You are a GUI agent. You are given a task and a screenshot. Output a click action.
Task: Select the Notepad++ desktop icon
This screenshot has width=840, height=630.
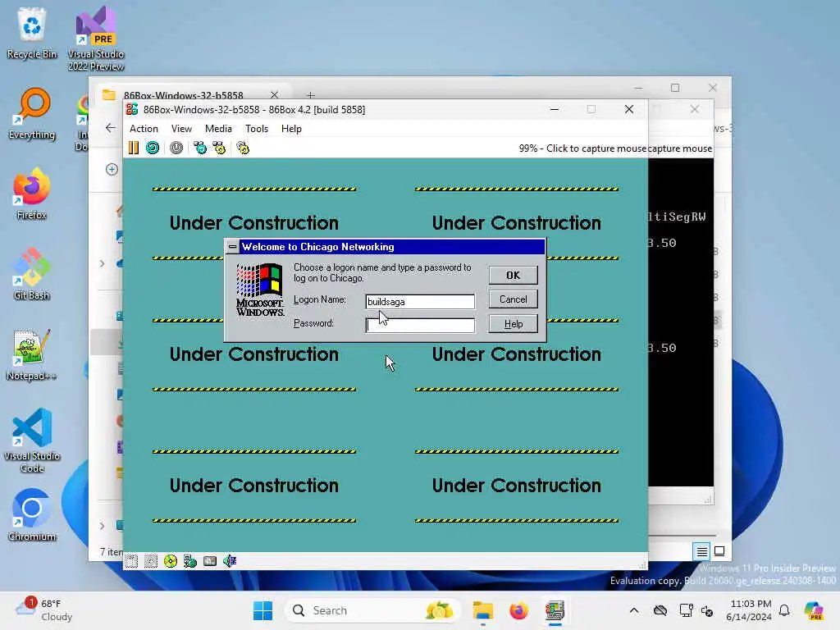32,354
